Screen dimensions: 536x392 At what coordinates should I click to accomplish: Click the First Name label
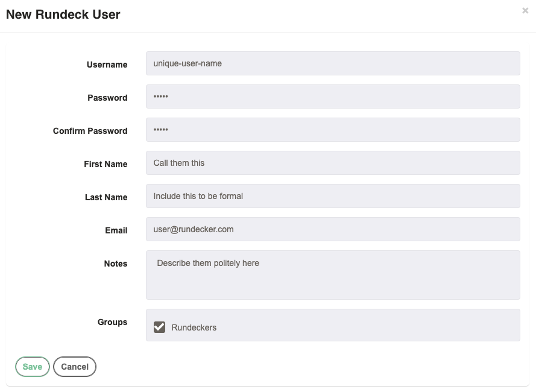tap(106, 164)
